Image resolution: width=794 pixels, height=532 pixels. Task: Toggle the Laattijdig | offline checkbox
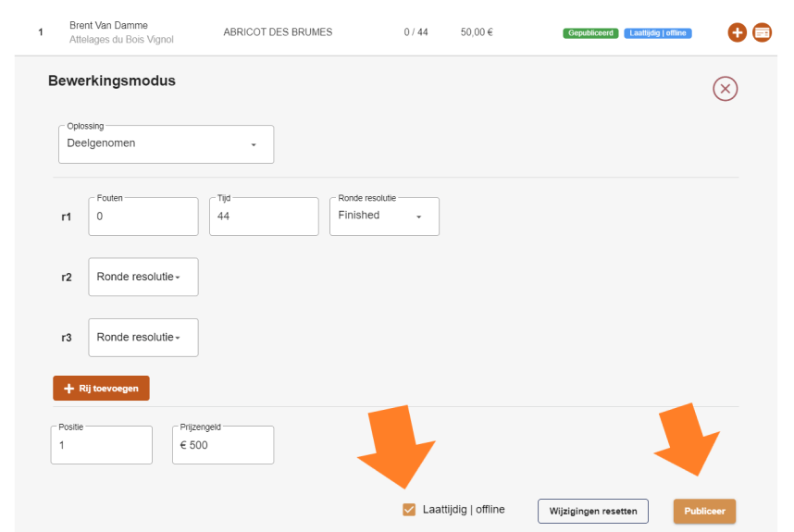pyautogui.click(x=409, y=510)
